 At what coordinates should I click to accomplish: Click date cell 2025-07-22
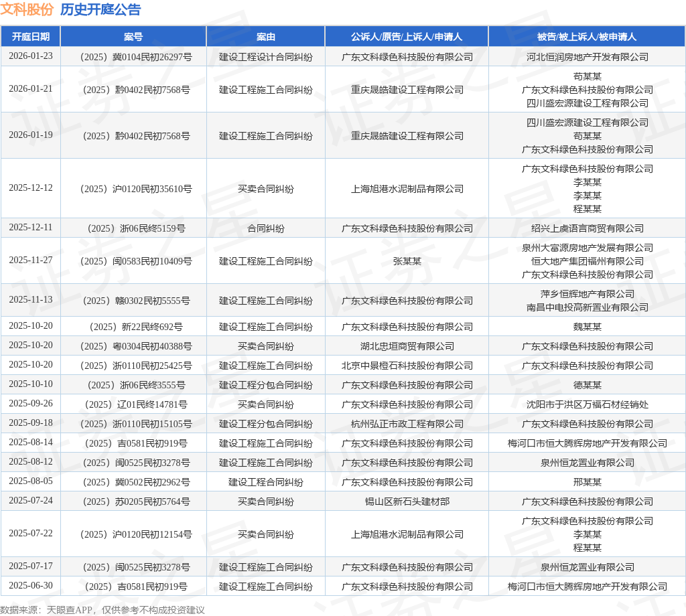point(31,534)
